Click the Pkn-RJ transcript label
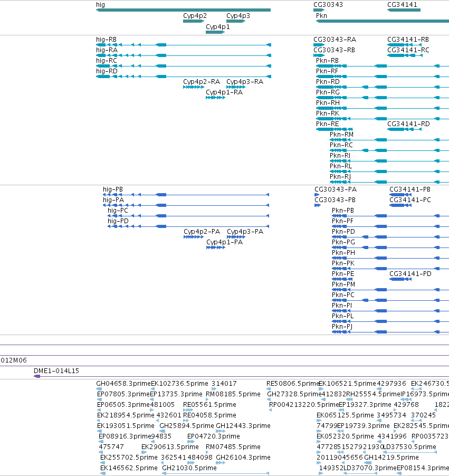The width and height of the screenshot is (449, 476). click(x=340, y=177)
